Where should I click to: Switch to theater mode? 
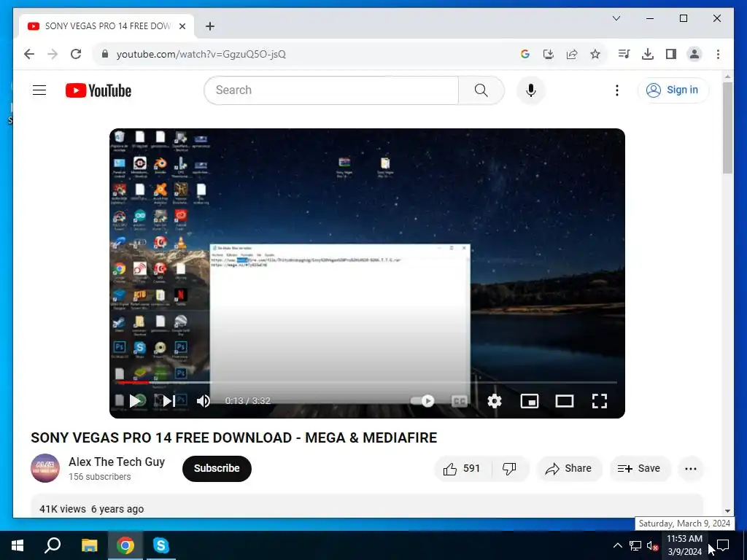pos(565,401)
